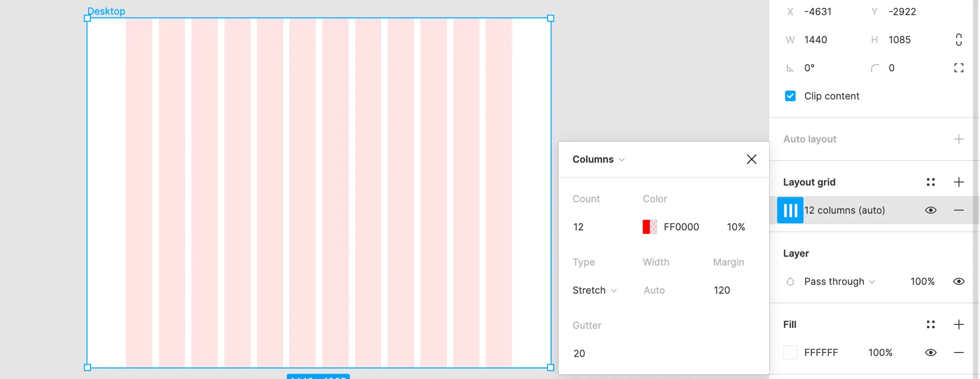Open the Columns grid type dropdown
The width and height of the screenshot is (980, 379).
pyautogui.click(x=599, y=159)
